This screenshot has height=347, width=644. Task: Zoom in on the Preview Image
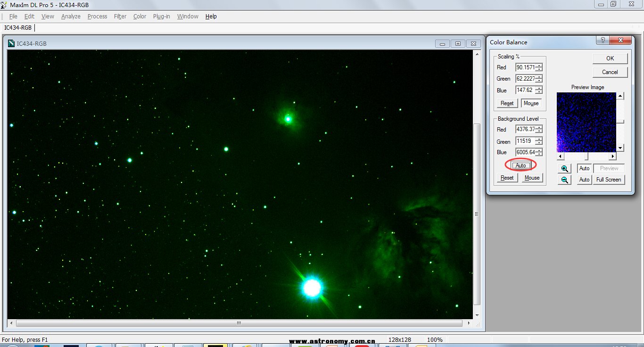(564, 169)
